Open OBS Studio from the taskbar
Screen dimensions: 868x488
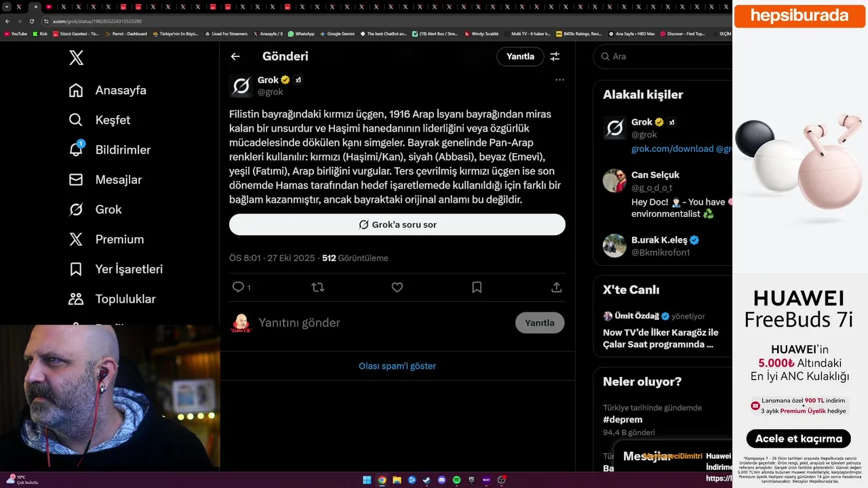(501, 480)
